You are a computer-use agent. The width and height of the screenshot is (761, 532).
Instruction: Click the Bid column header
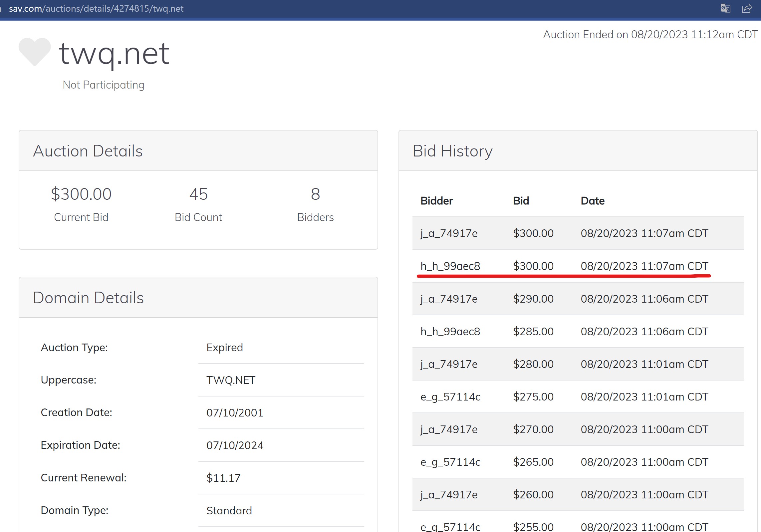(x=521, y=201)
